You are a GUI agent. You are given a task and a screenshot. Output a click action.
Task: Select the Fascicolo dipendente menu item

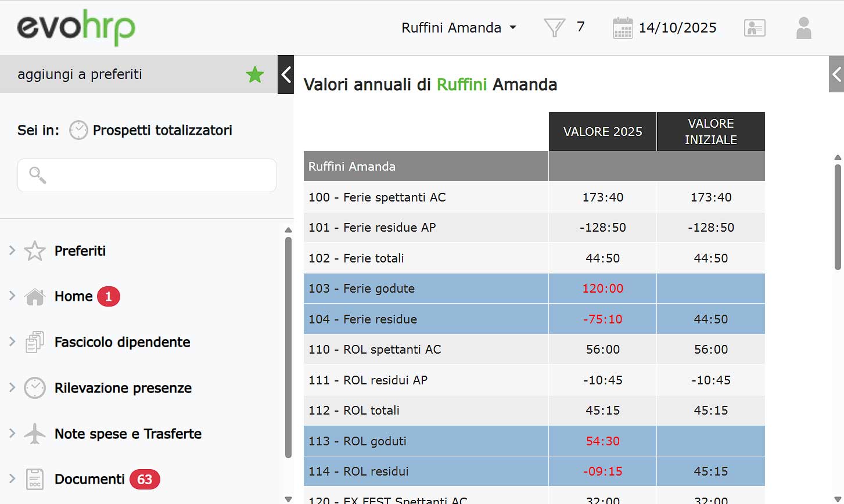point(122,342)
